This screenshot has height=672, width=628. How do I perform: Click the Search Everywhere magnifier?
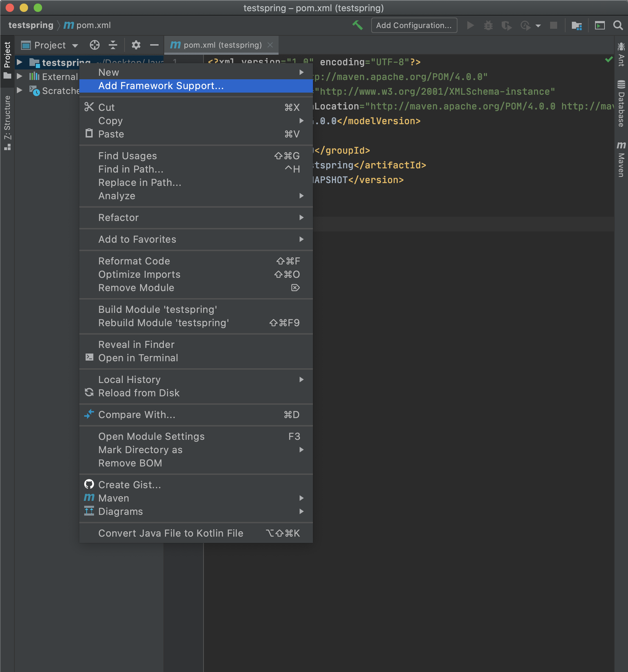(x=618, y=25)
